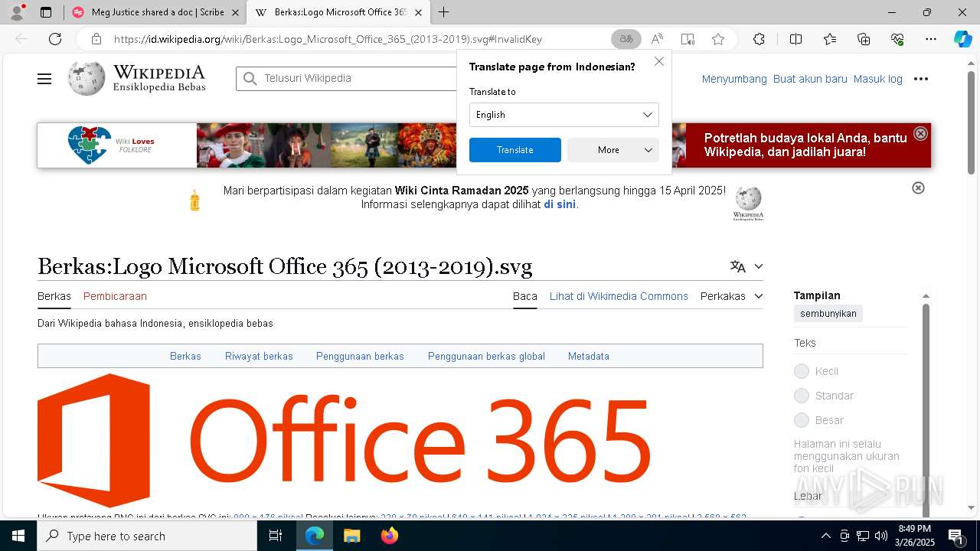Open the browser profile icon
This screenshot has height=551, width=980.
(x=17, y=12)
